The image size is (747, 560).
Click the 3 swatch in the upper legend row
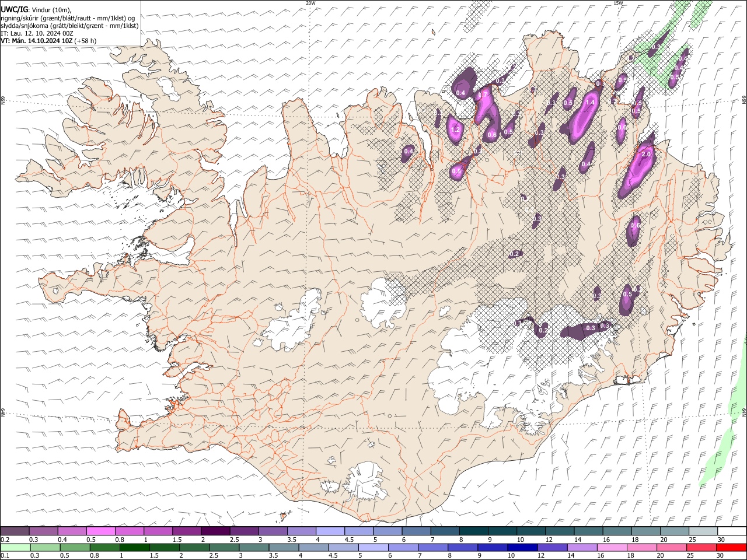273,531
